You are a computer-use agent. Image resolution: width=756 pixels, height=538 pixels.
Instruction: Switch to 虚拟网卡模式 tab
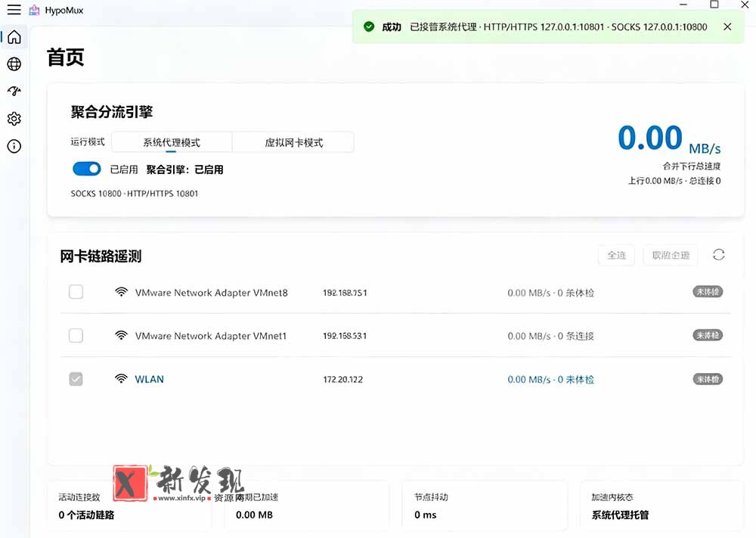click(293, 142)
